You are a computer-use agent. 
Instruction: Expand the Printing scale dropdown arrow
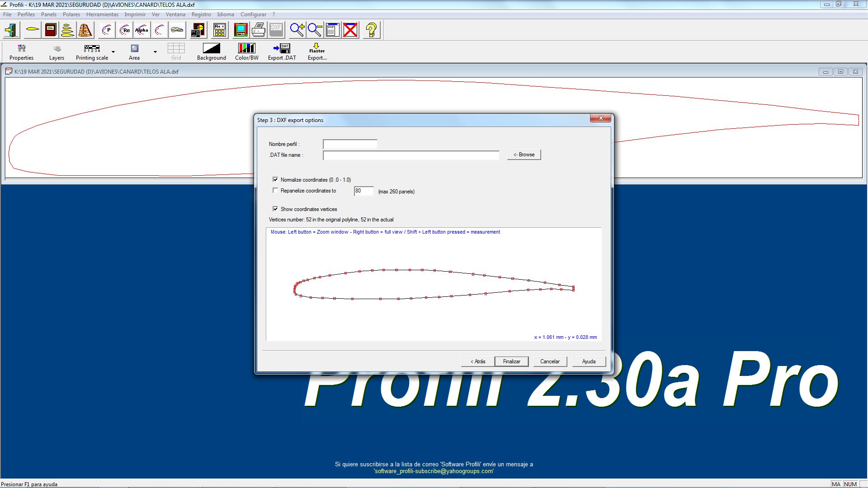click(x=113, y=52)
